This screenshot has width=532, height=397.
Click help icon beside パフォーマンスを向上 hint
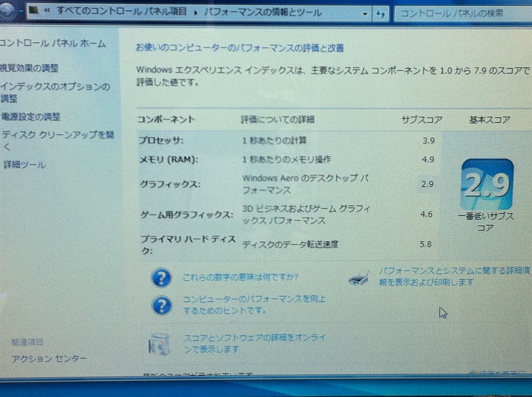(x=162, y=306)
